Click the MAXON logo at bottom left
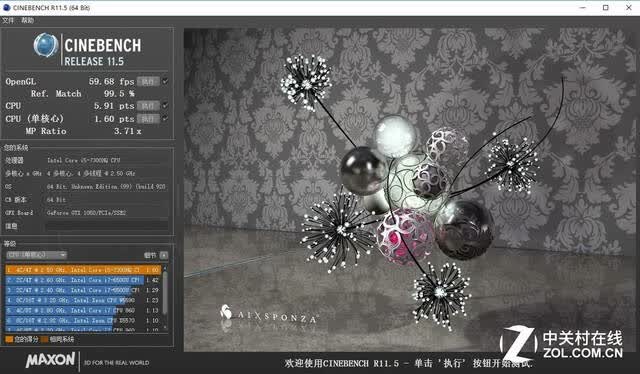The width and height of the screenshot is (640, 374). tap(51, 360)
